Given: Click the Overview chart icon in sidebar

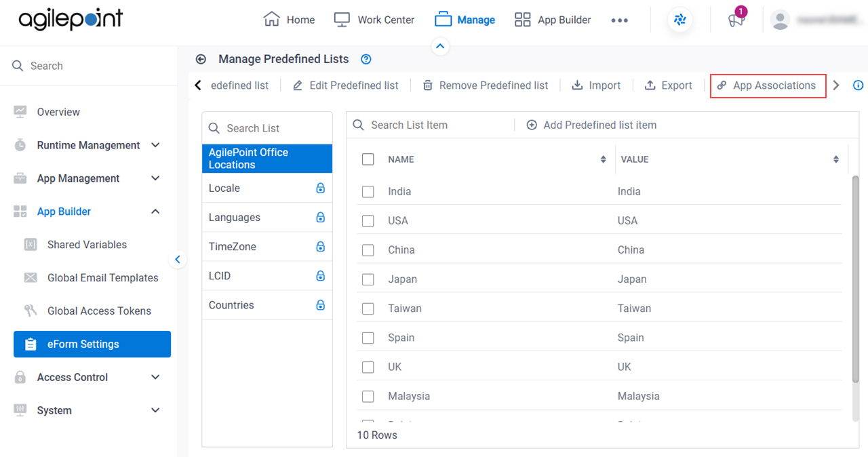Looking at the screenshot, I should point(20,112).
